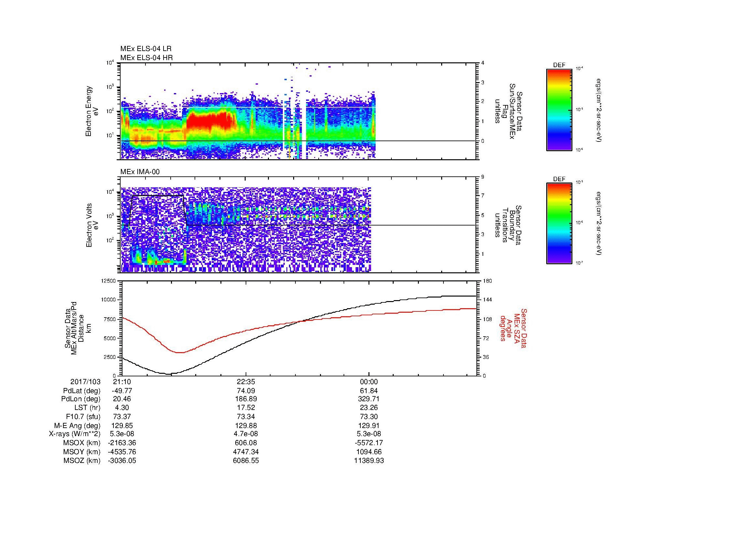Viewport: 756px width, 534px height.
Task: Click the 'MEx ELS-04 HR' title text
Action: pos(146,58)
